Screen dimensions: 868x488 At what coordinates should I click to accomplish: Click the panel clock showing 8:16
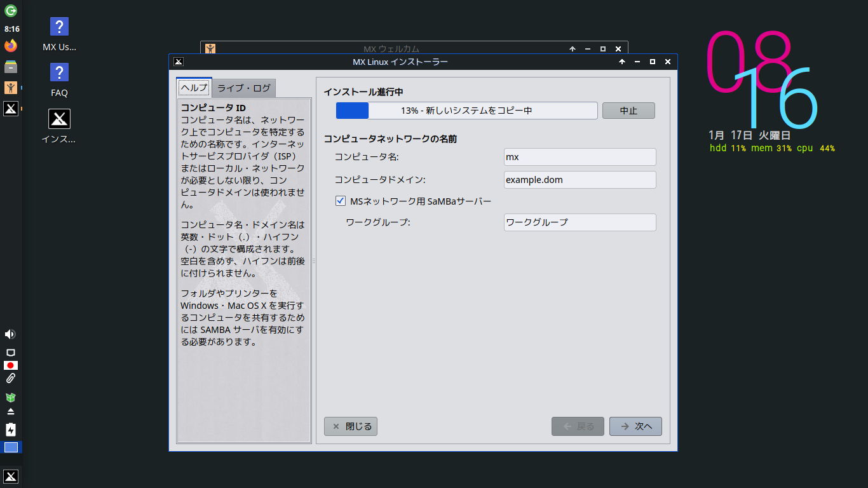click(x=11, y=29)
